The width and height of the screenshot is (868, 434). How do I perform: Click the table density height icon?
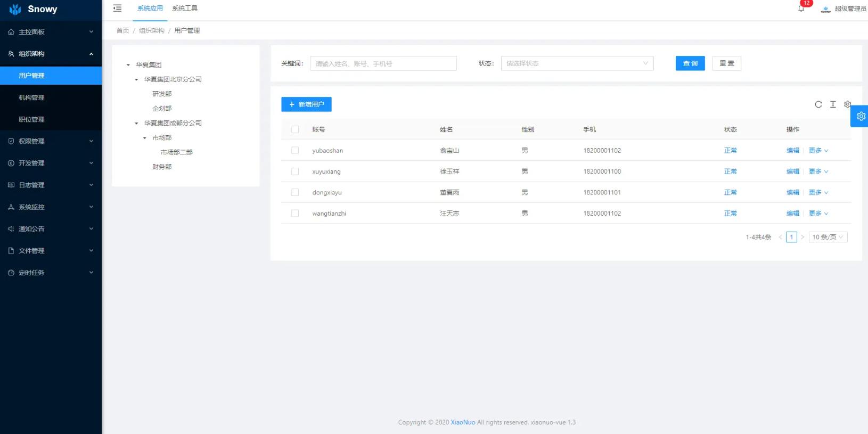(x=833, y=104)
